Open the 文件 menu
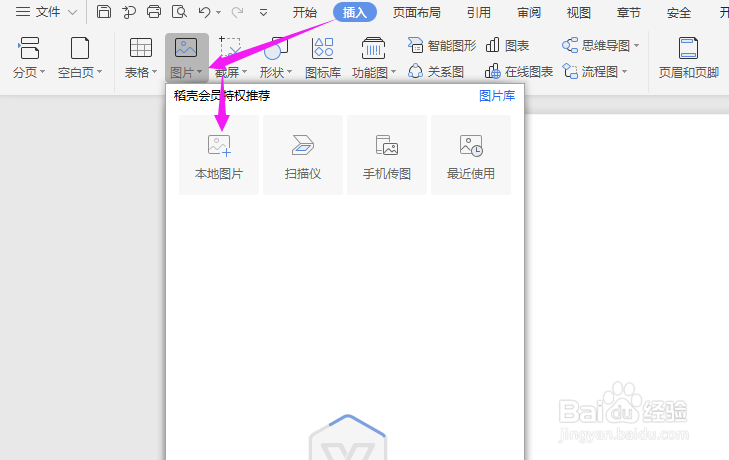The width and height of the screenshot is (729, 460). (38, 12)
